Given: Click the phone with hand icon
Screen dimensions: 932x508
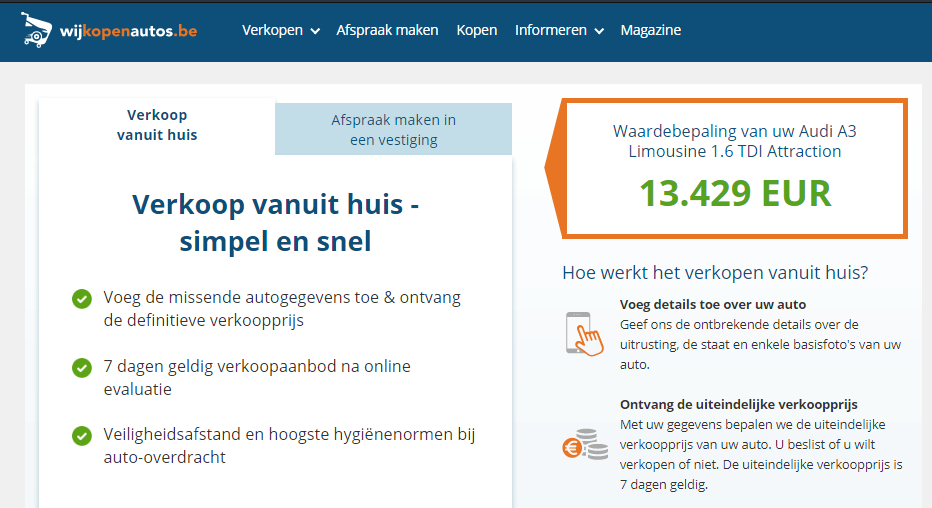Looking at the screenshot, I should click(x=584, y=334).
